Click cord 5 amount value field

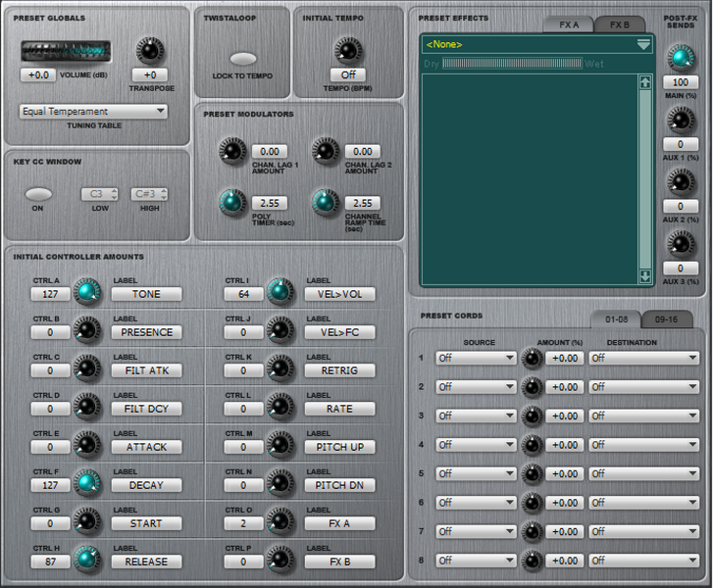tap(565, 474)
